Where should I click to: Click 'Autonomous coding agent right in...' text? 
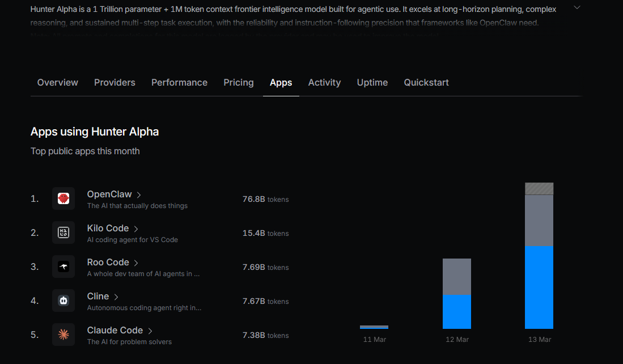coord(144,308)
